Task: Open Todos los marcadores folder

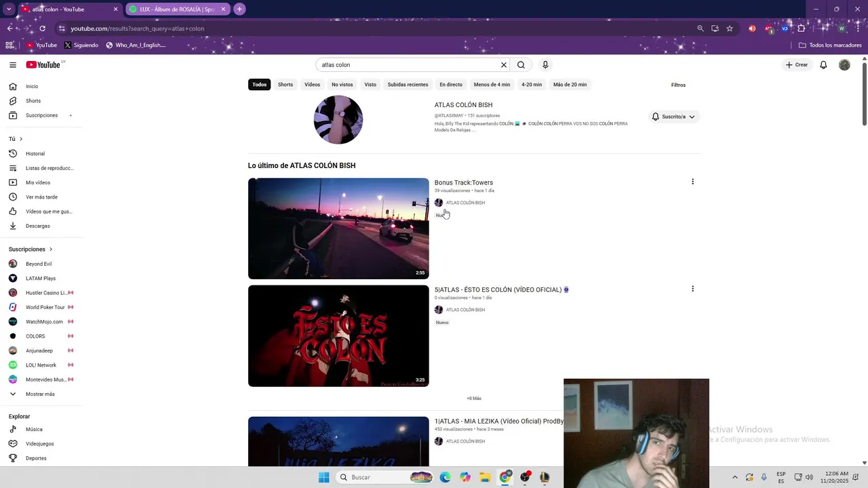Action: pos(831,45)
